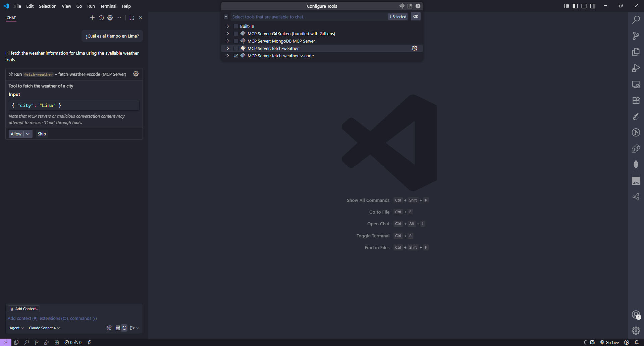Show errors and warnings count in status bar

click(73, 342)
